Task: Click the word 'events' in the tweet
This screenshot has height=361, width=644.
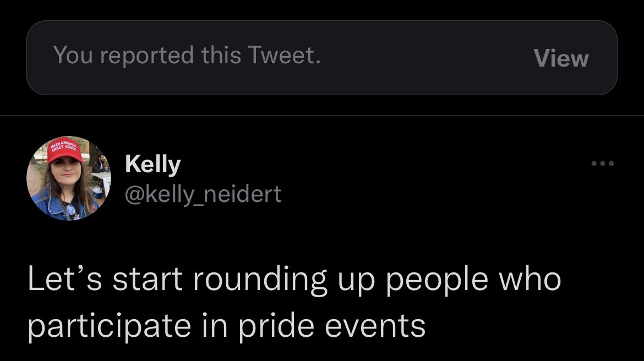Action: 375,326
